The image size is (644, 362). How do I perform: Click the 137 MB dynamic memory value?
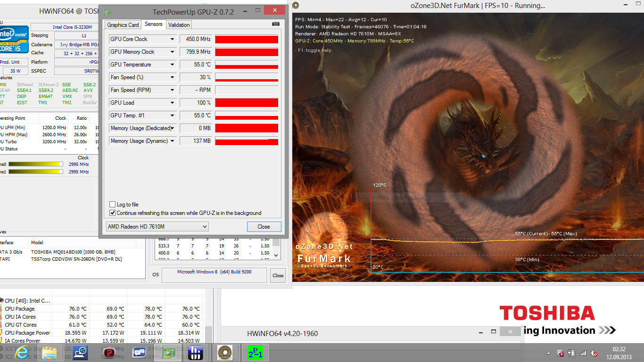click(x=196, y=141)
